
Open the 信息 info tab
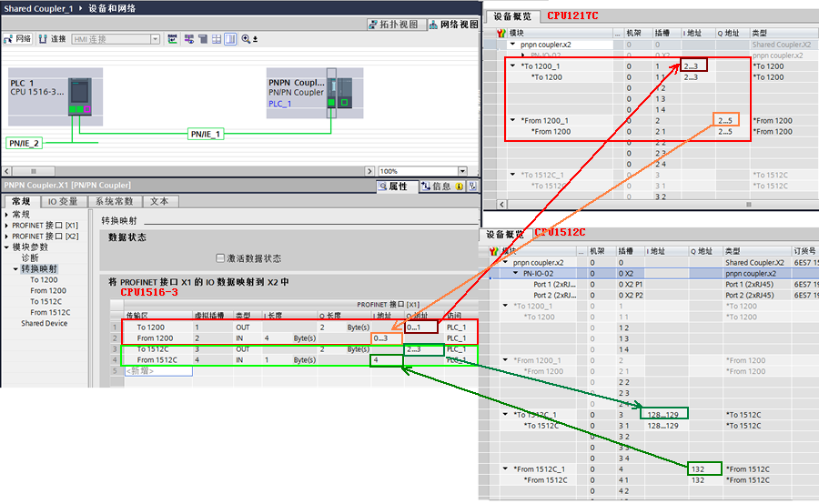tap(441, 186)
